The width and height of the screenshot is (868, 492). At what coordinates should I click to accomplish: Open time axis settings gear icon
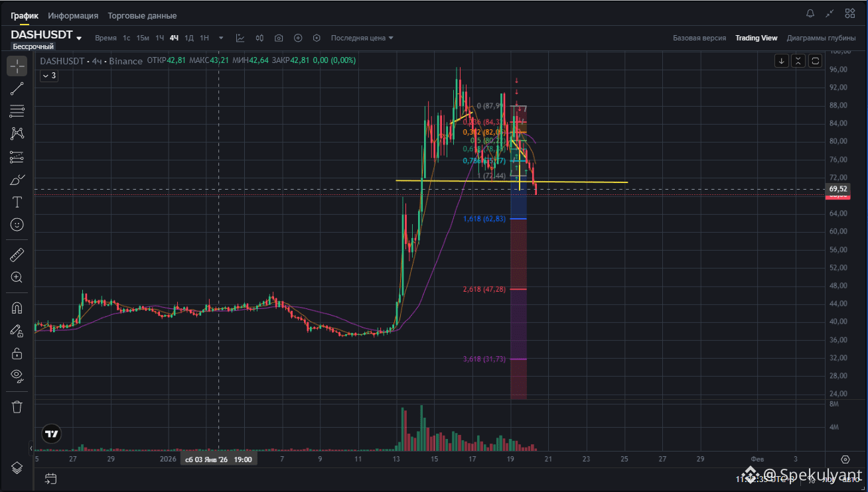tap(845, 459)
